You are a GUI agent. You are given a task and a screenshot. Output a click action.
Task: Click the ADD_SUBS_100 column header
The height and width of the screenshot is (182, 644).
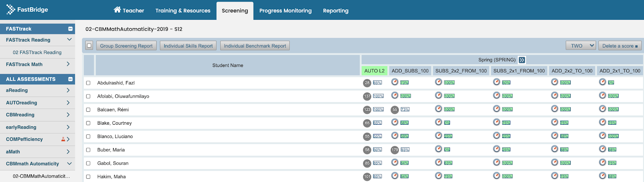click(410, 71)
